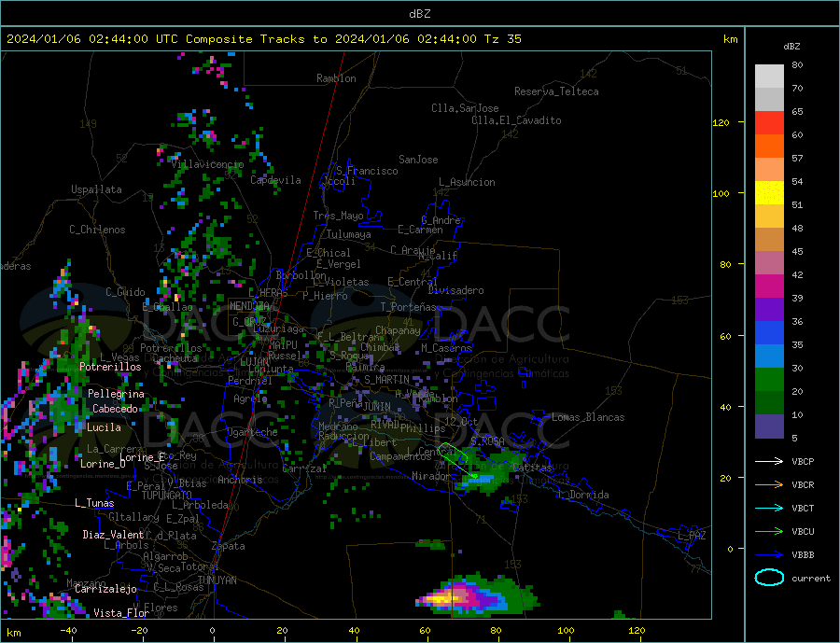The height and width of the screenshot is (643, 840).
Task: Click the Tulumaya map label
Action: tap(349, 234)
